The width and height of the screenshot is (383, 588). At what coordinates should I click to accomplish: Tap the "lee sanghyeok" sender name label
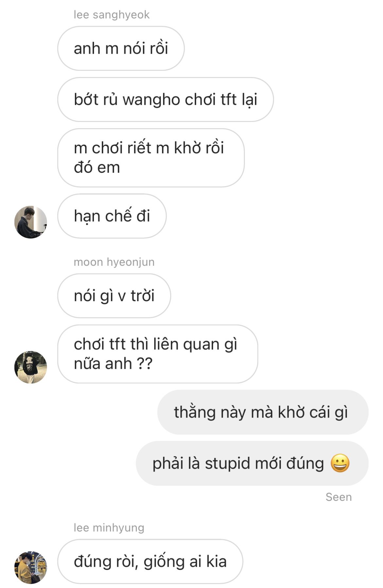point(112,15)
